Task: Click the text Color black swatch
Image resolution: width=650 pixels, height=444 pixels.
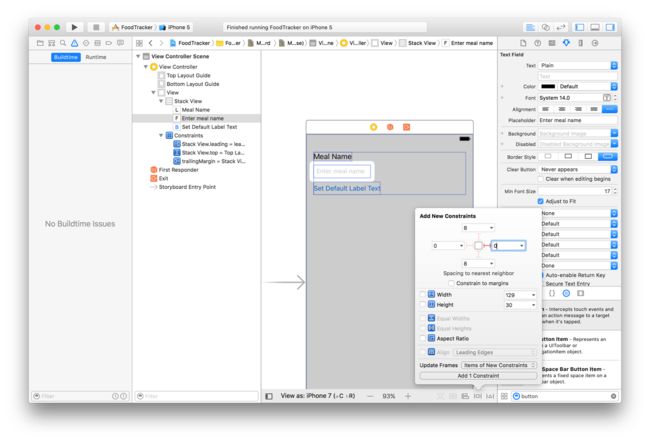Action: pyautogui.click(x=548, y=87)
